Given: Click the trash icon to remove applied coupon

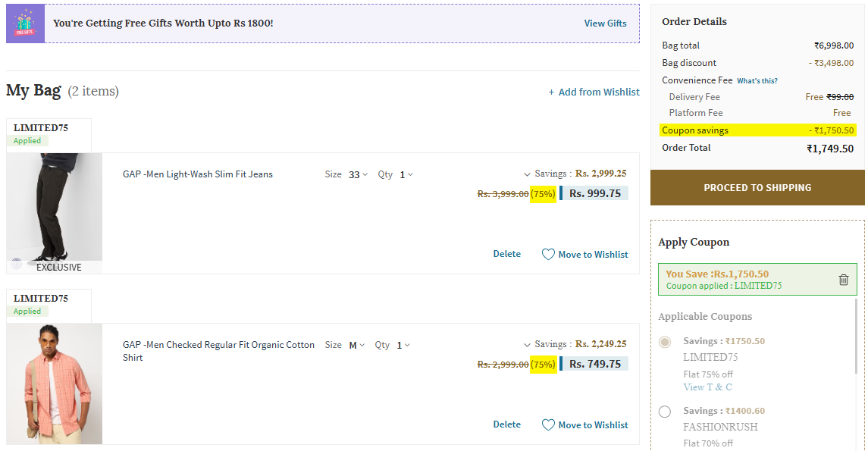Looking at the screenshot, I should tap(843, 280).
